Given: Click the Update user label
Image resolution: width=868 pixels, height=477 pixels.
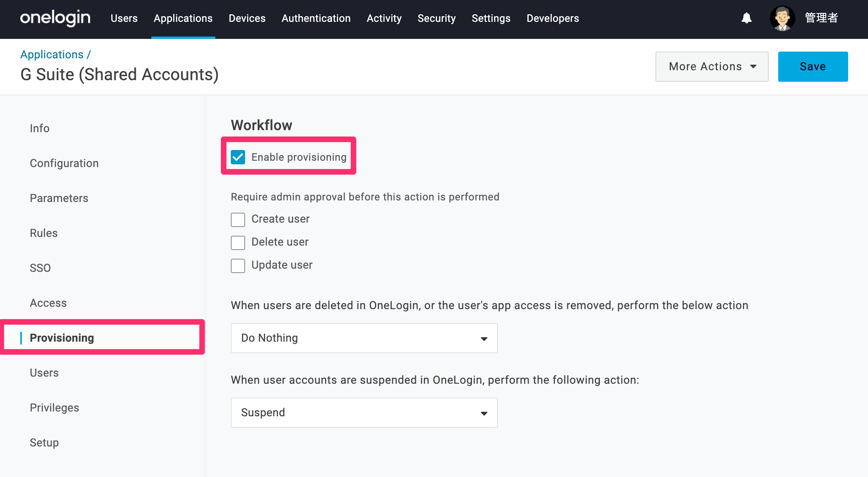Looking at the screenshot, I should tap(282, 265).
